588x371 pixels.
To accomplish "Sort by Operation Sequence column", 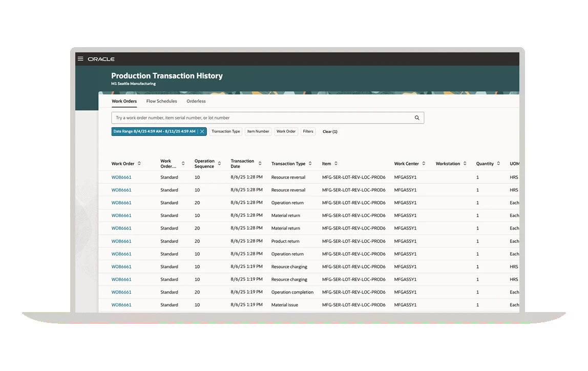I will click(x=219, y=164).
